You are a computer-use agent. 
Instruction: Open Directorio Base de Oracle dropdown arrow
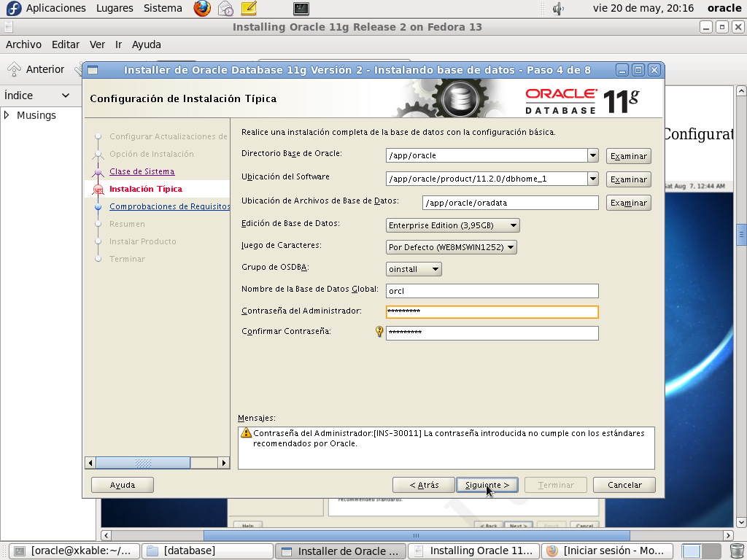click(x=592, y=155)
